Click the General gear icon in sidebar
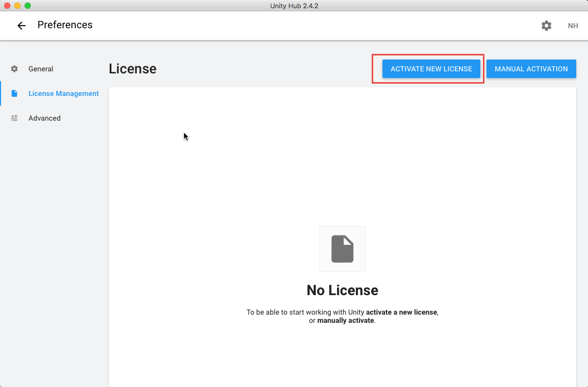 [14, 69]
